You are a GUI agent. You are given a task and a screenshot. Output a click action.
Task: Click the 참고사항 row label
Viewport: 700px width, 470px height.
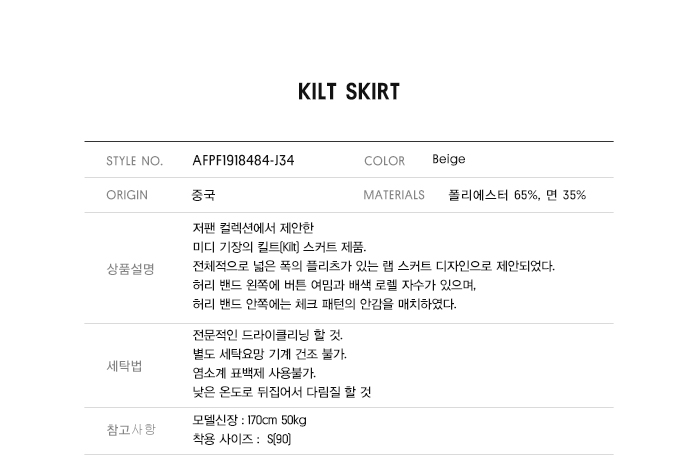click(x=131, y=430)
